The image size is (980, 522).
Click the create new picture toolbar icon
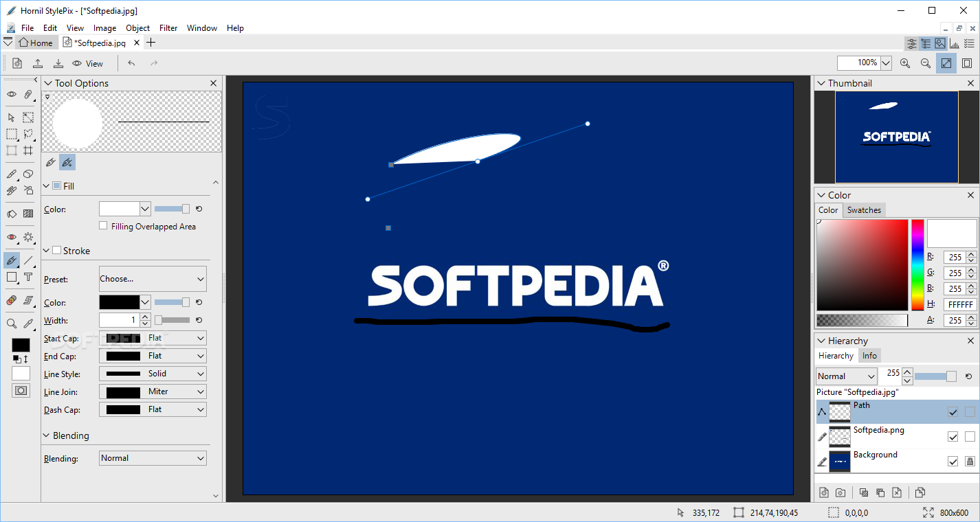pos(17,63)
